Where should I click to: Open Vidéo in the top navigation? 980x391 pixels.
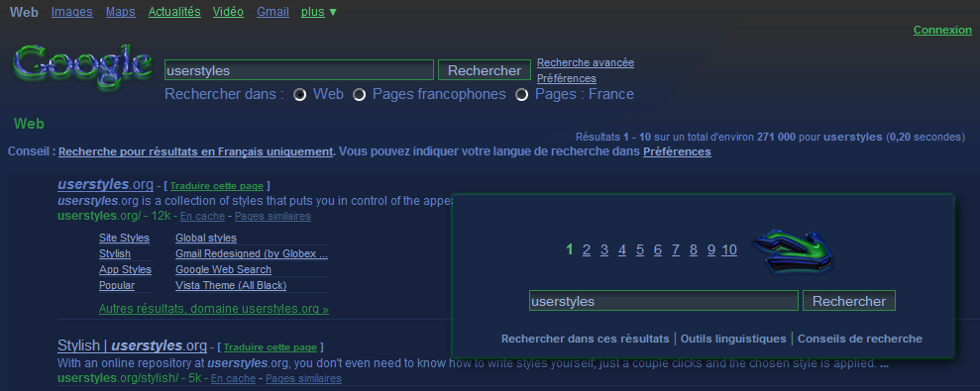tap(228, 12)
